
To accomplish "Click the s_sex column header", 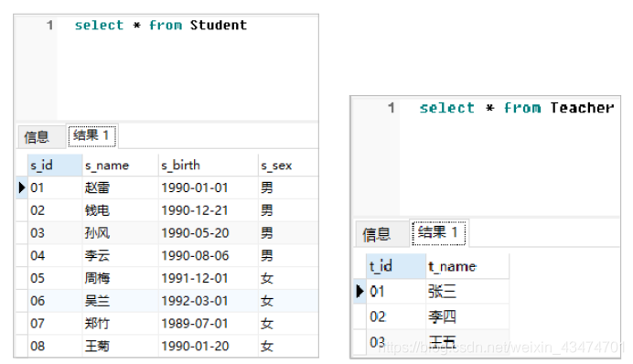I will tap(288, 165).
